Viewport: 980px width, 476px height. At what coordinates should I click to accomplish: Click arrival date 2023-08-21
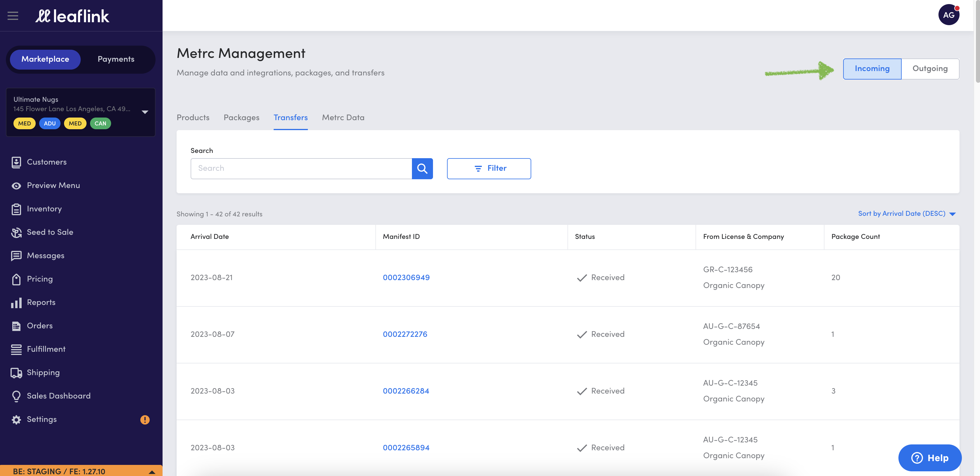(211, 277)
